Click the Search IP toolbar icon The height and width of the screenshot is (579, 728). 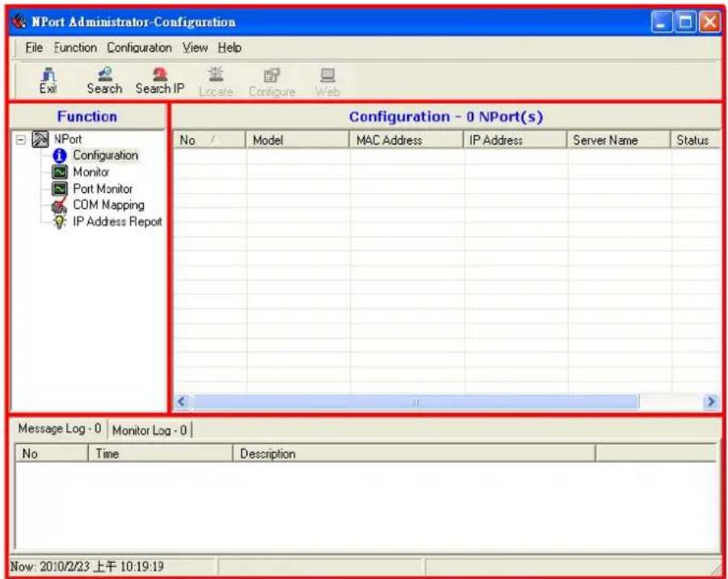(160, 74)
